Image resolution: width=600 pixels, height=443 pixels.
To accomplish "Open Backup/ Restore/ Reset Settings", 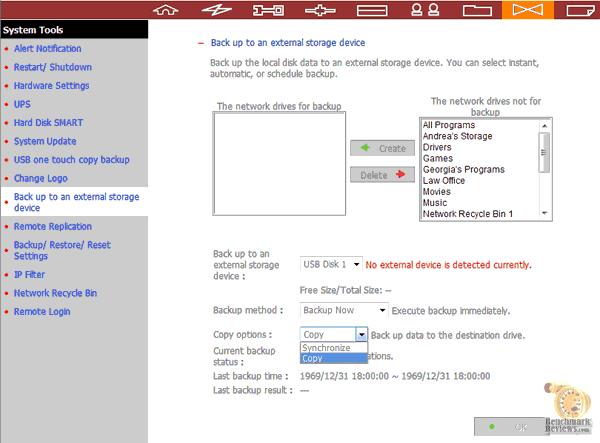I will [62, 250].
